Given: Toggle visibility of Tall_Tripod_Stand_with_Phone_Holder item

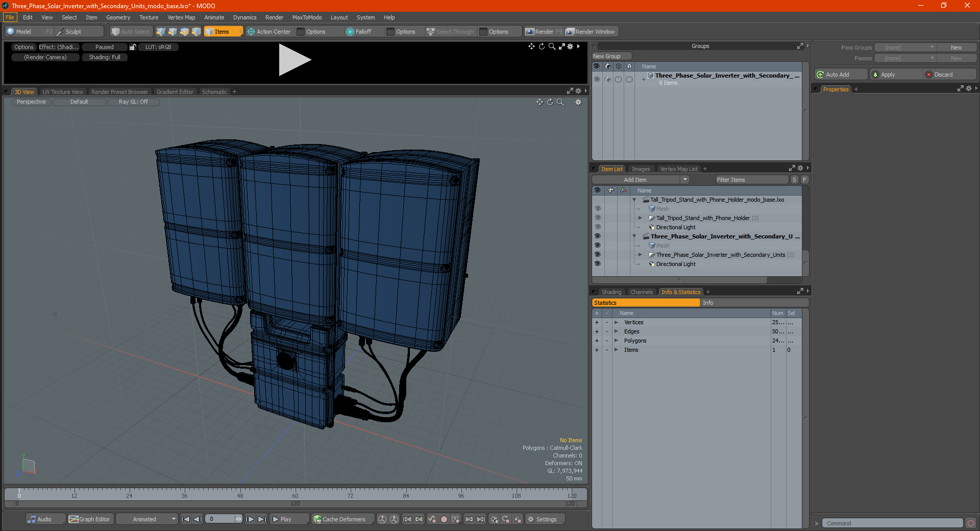Looking at the screenshot, I should tap(597, 218).
